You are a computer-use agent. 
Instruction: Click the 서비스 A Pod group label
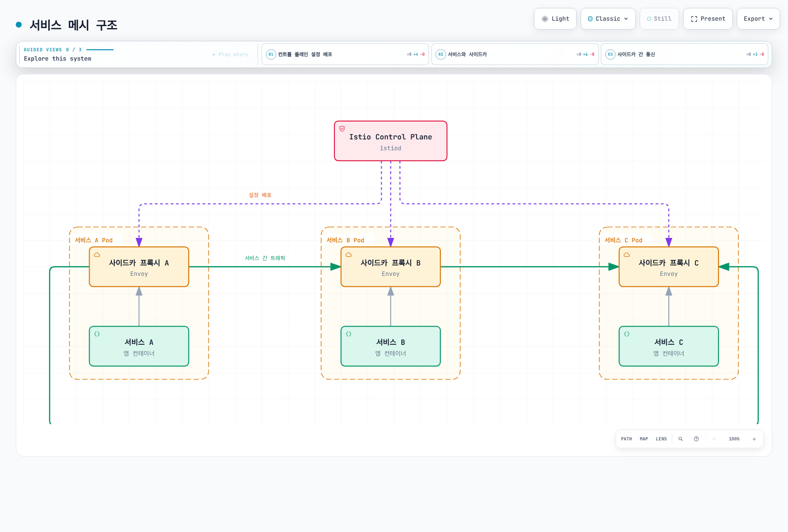coord(94,240)
